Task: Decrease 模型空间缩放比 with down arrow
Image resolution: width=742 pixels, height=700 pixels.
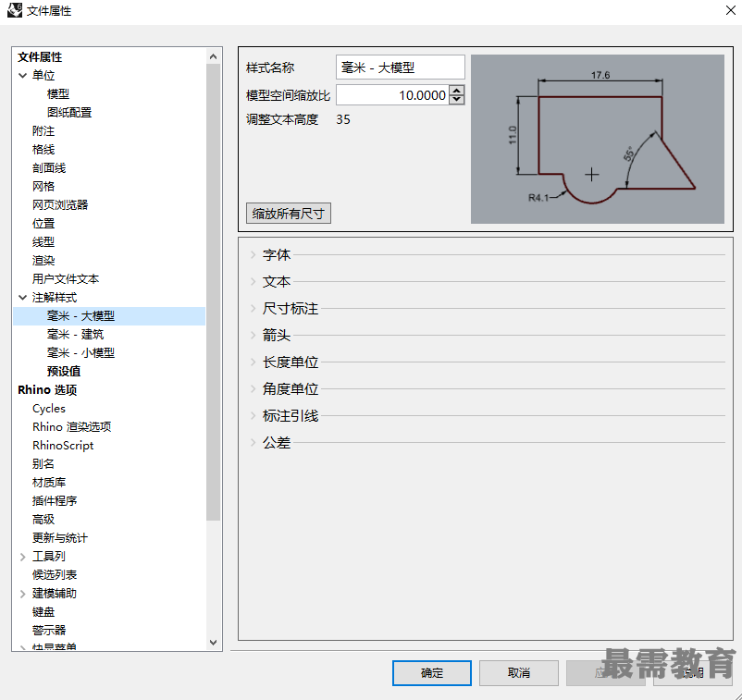Action: tap(457, 99)
